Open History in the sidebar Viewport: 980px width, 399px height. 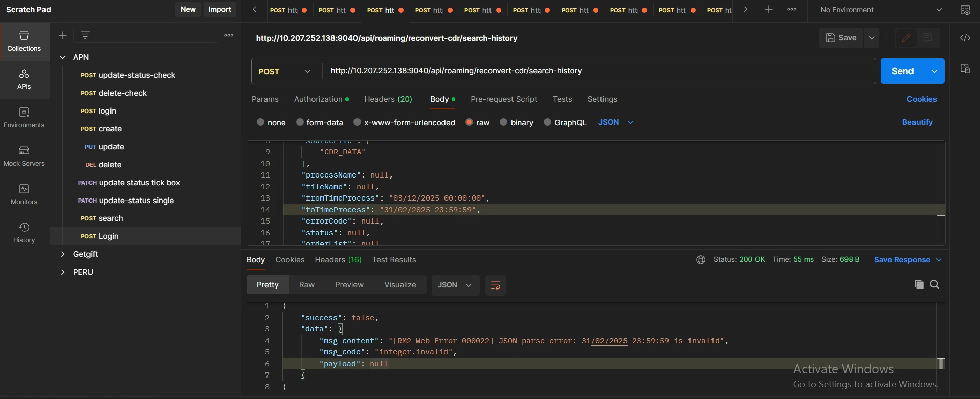tap(24, 233)
